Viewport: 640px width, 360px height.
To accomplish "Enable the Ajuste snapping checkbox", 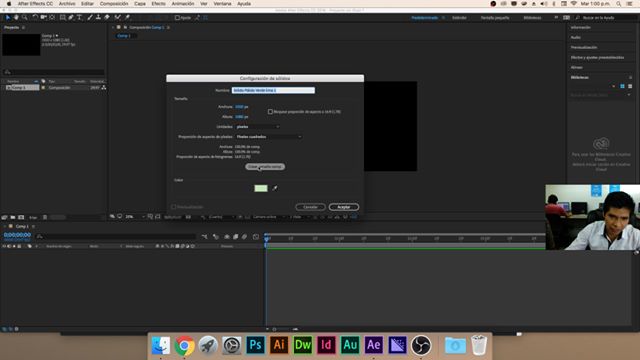I will tap(177, 18).
